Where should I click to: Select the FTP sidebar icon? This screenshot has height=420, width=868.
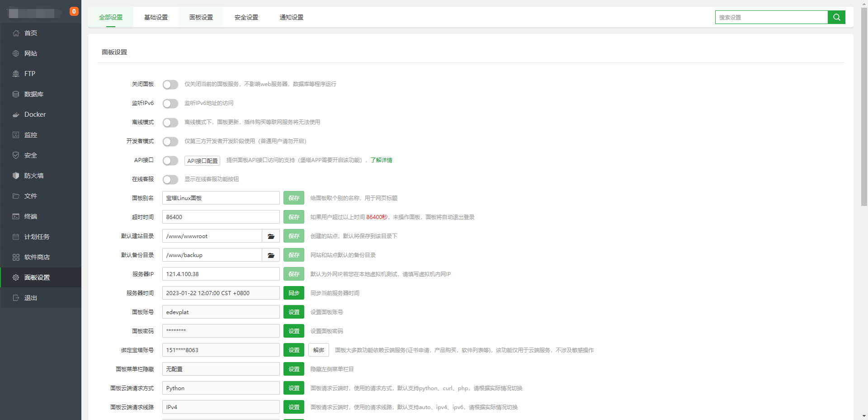pyautogui.click(x=29, y=73)
